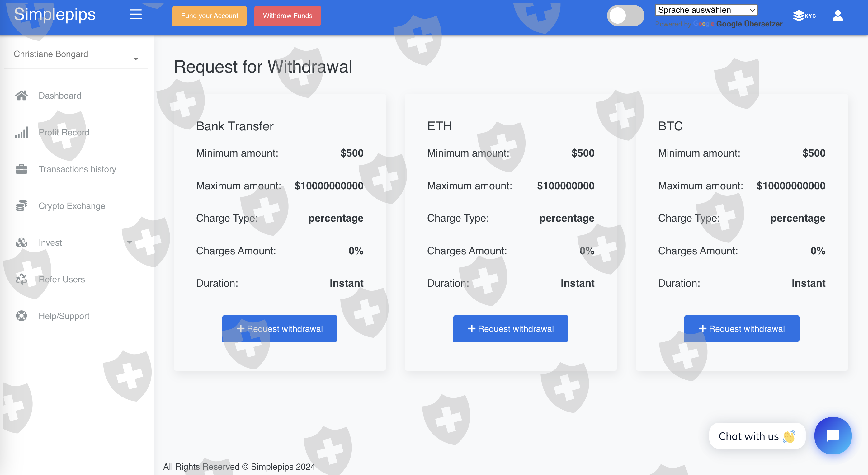This screenshot has height=475, width=868.
Task: Request withdrawal via Bank Transfer
Action: point(279,328)
